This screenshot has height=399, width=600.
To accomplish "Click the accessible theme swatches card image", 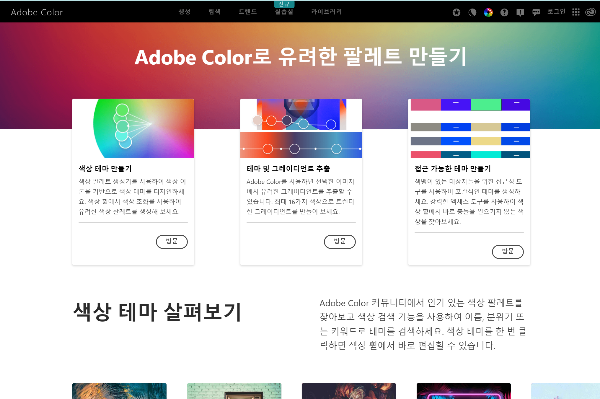I will pyautogui.click(x=469, y=128).
